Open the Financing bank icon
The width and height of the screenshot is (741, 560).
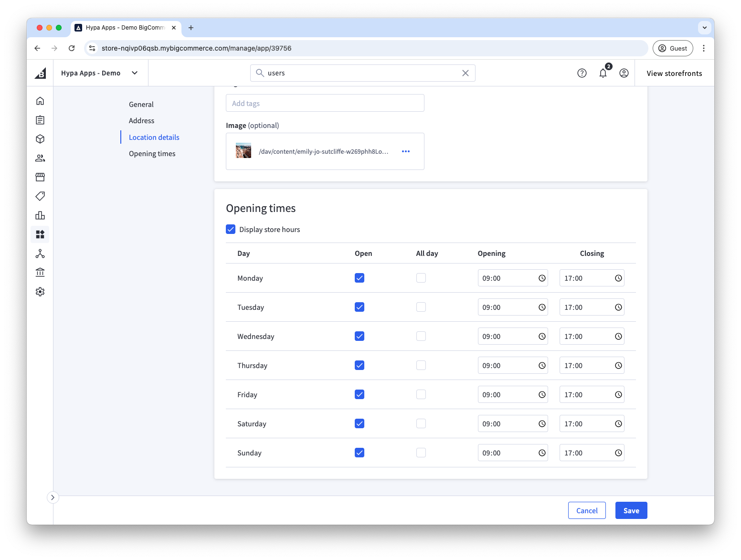tap(40, 272)
